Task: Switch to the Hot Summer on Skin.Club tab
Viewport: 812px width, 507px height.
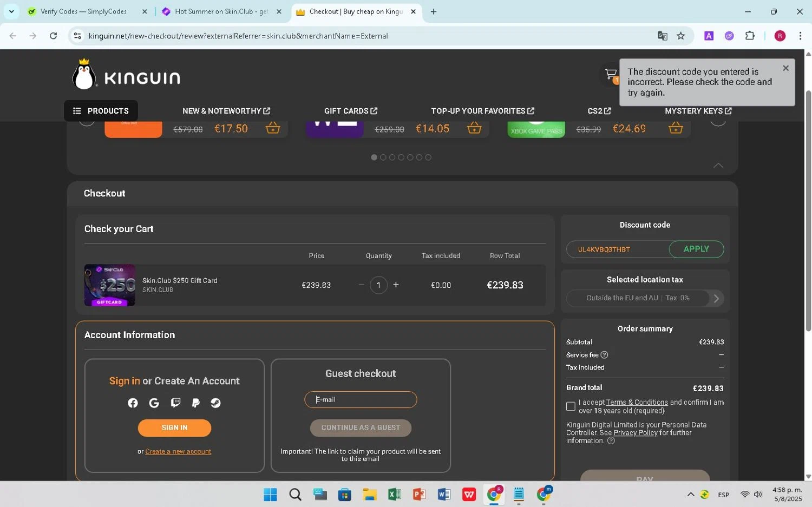Action: (x=221, y=11)
